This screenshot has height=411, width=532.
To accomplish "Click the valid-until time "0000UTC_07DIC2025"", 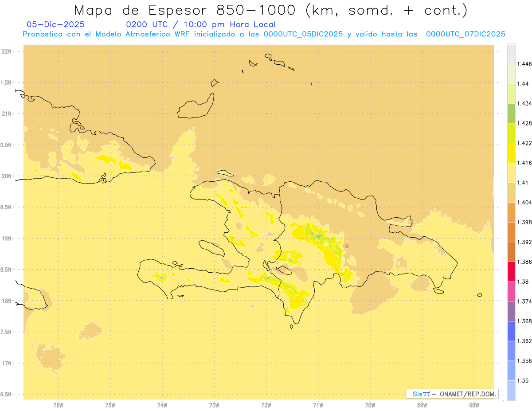I will coord(465,34).
